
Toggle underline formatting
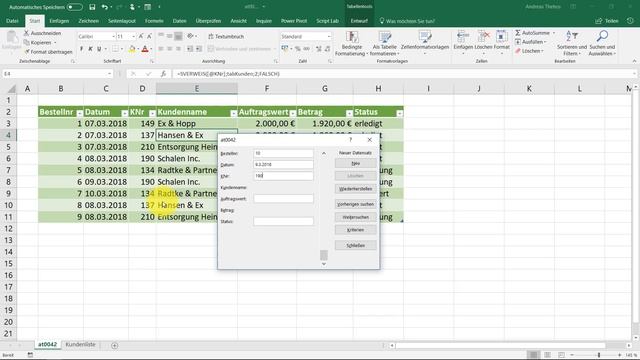pos(99,49)
